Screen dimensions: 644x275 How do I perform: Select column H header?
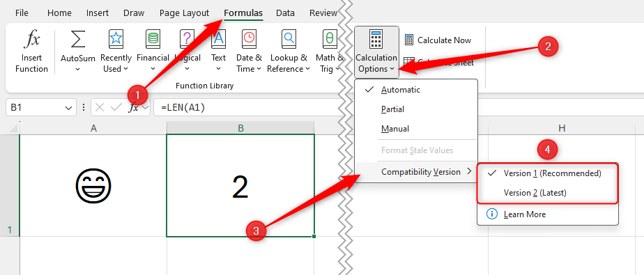click(562, 128)
